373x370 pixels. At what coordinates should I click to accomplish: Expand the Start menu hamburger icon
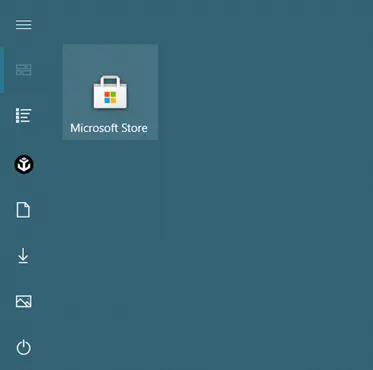[x=24, y=25]
